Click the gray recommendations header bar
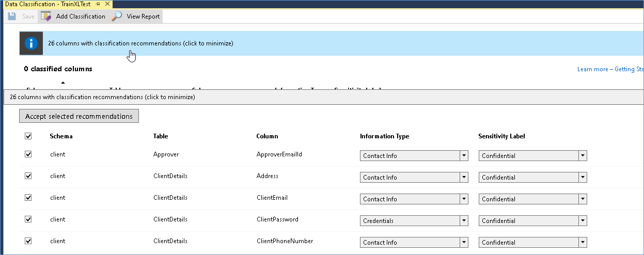644x255 pixels. pos(324,97)
